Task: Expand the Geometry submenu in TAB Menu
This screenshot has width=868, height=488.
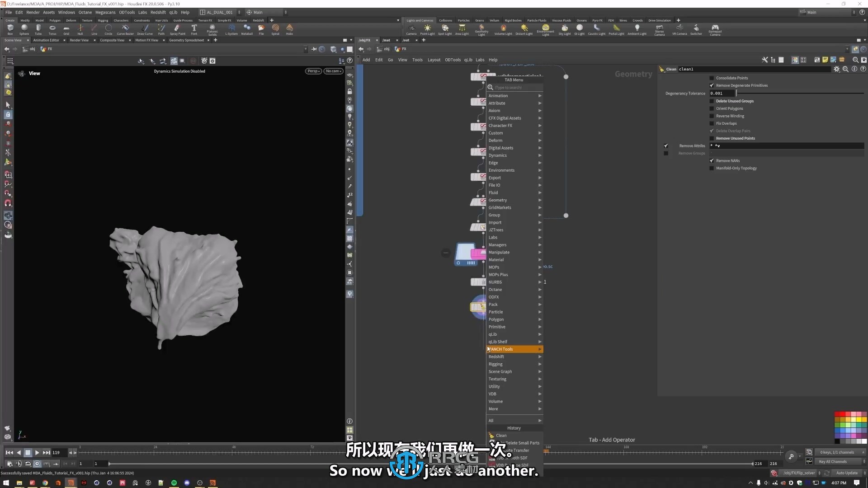Action: pos(514,200)
